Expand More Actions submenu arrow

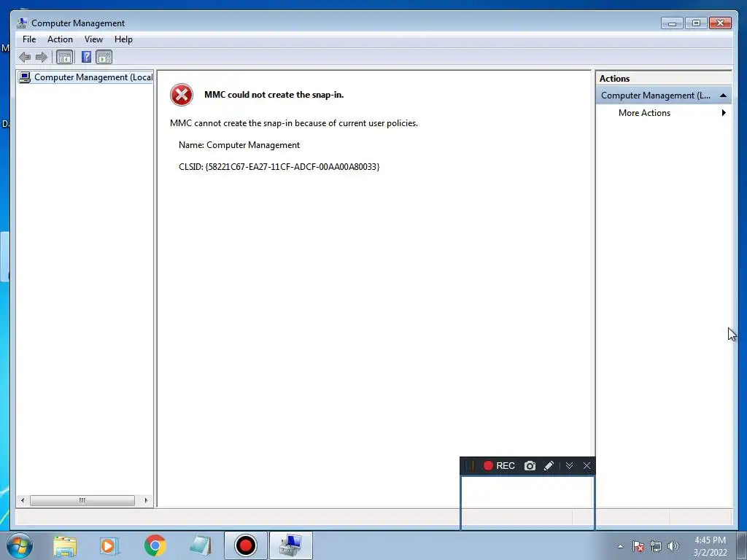[724, 113]
